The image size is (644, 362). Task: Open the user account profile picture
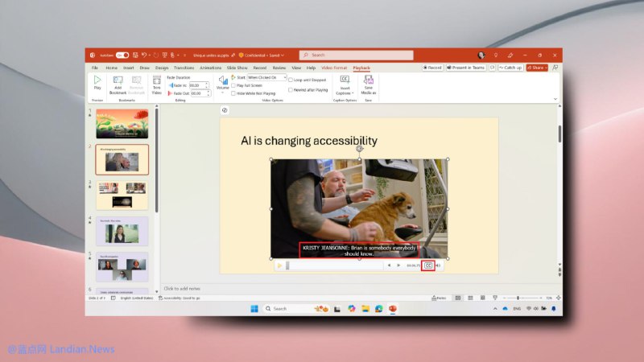coord(481,55)
